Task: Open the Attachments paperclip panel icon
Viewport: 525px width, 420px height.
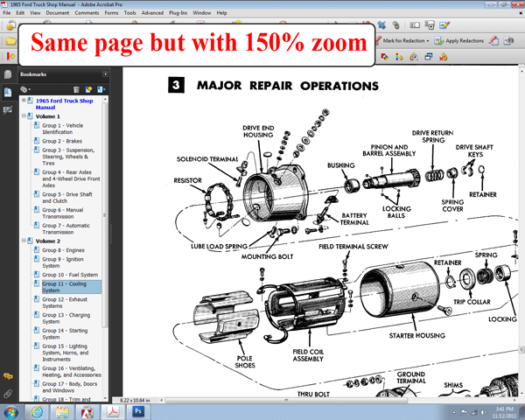Action: pos(8,394)
